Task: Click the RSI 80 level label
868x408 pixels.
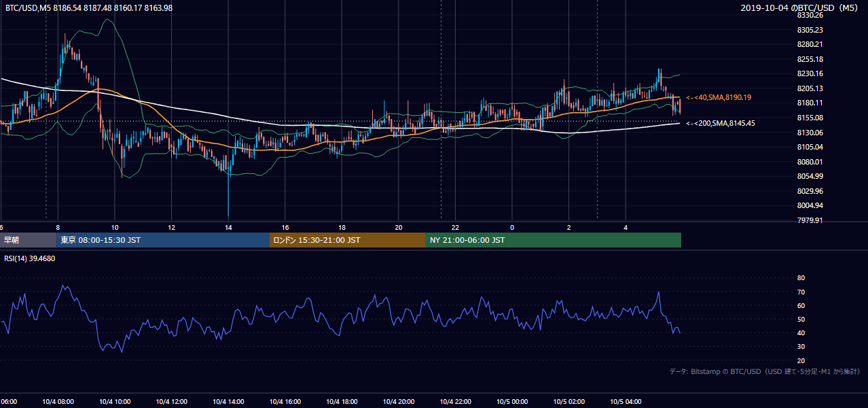Action: tap(801, 278)
